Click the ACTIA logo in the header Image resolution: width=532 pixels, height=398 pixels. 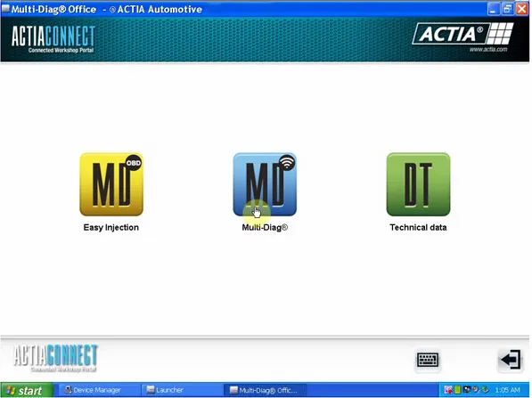pos(462,34)
